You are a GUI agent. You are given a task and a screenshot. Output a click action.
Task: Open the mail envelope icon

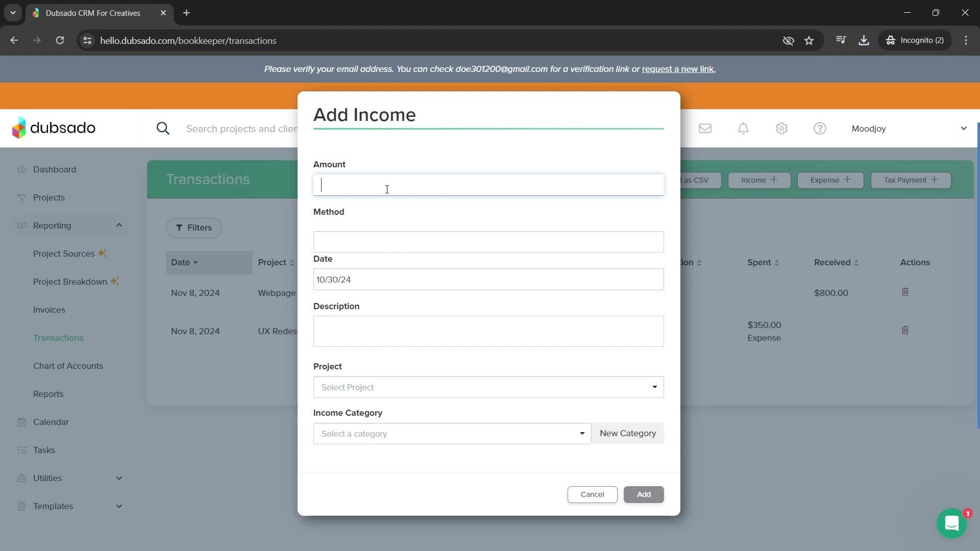tap(705, 129)
